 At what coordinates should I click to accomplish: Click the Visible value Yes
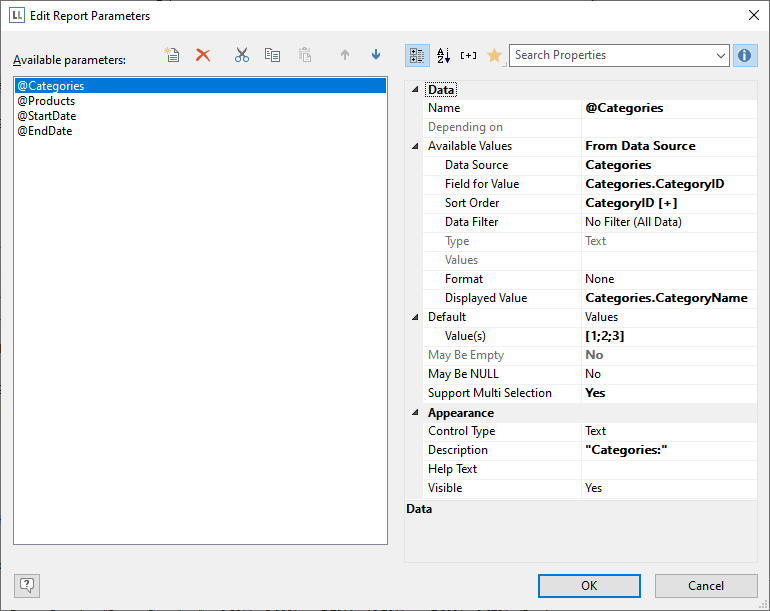(669, 488)
